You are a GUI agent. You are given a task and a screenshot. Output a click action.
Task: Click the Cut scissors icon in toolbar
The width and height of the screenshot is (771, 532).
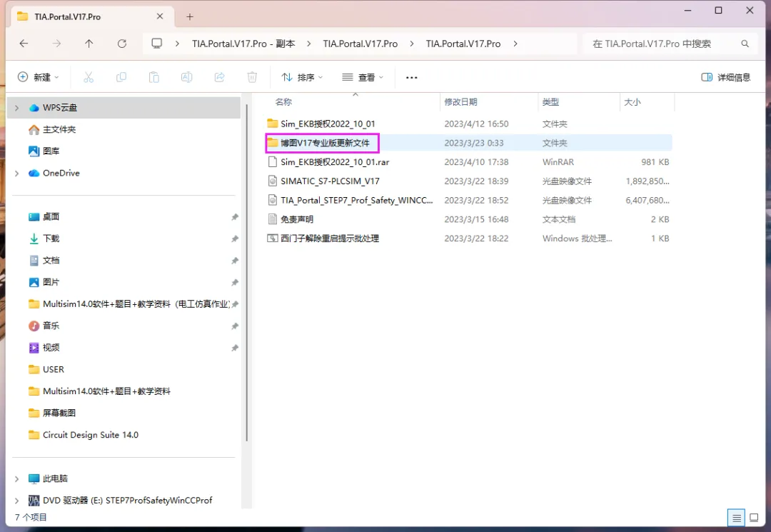tap(89, 77)
